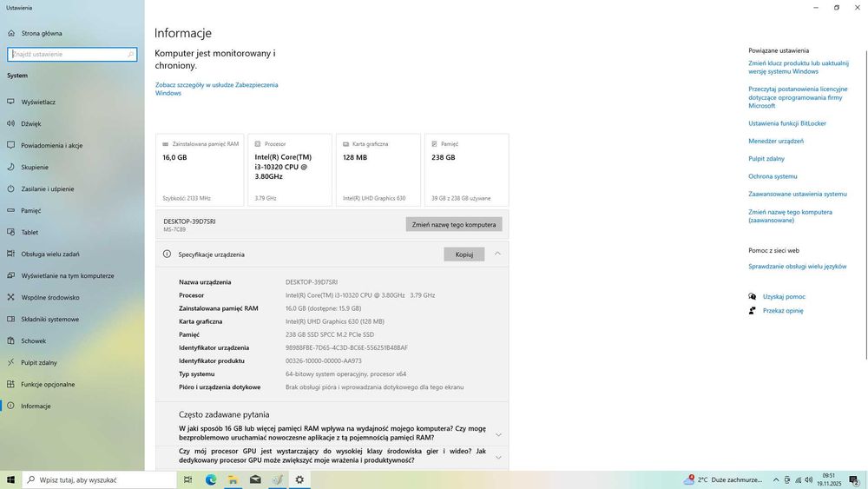This screenshot has height=489, width=868.
Task: Click the info icon beside Specyfikacje urządzenia
Action: coord(167,254)
